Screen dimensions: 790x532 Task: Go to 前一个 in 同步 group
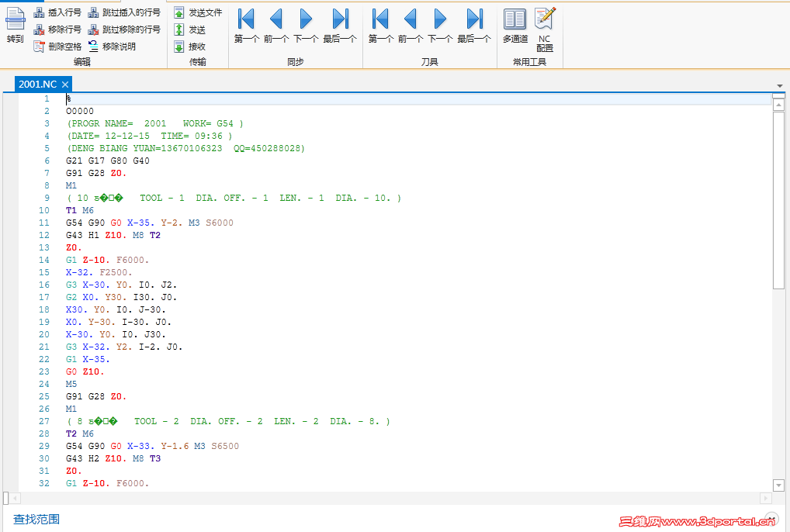tap(276, 25)
